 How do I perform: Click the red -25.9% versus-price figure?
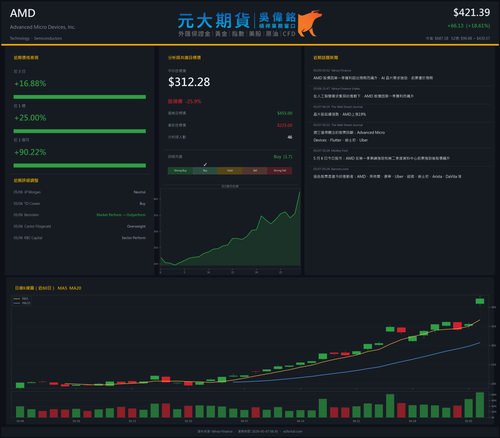193,101
